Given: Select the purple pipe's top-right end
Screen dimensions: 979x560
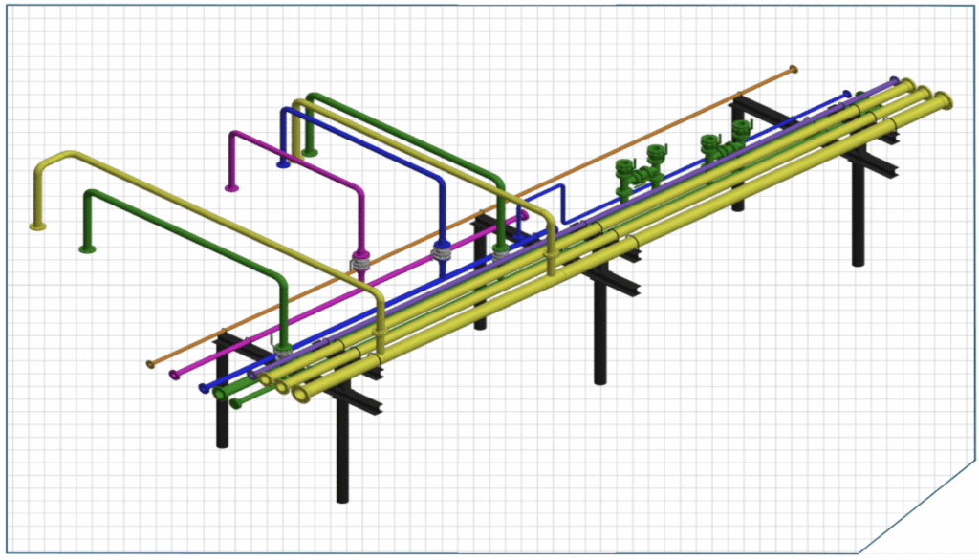Looking at the screenshot, I should [x=894, y=82].
